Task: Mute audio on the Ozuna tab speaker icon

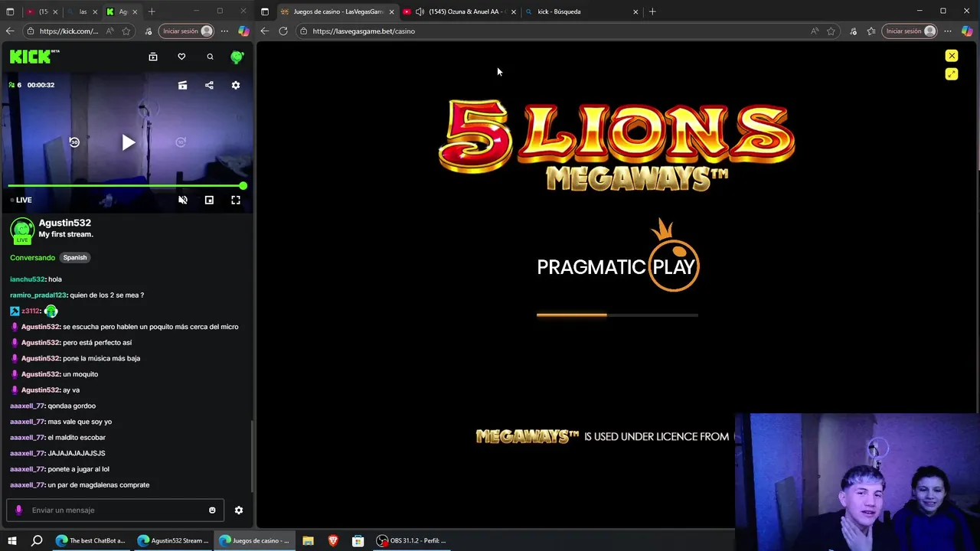Action: (x=420, y=11)
